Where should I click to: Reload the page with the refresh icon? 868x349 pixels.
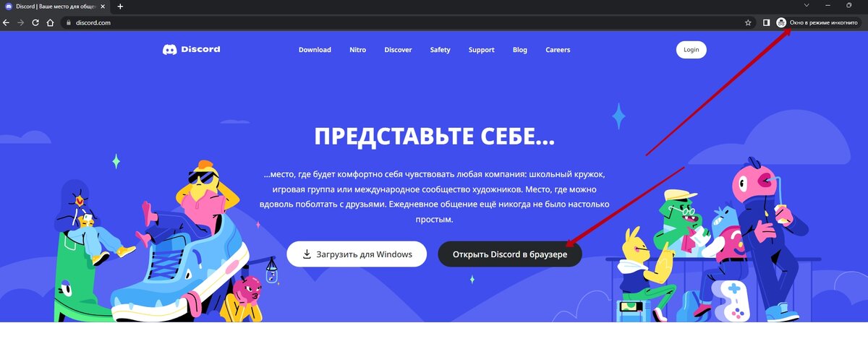tap(35, 22)
